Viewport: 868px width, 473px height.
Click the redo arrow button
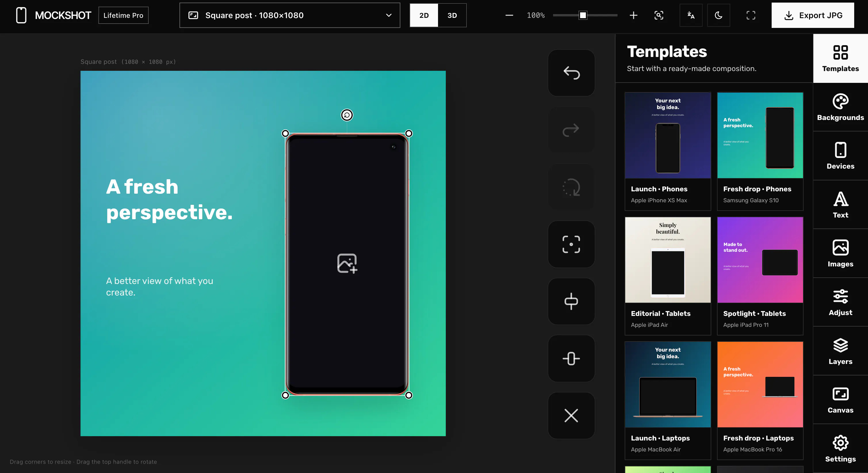[x=571, y=130]
